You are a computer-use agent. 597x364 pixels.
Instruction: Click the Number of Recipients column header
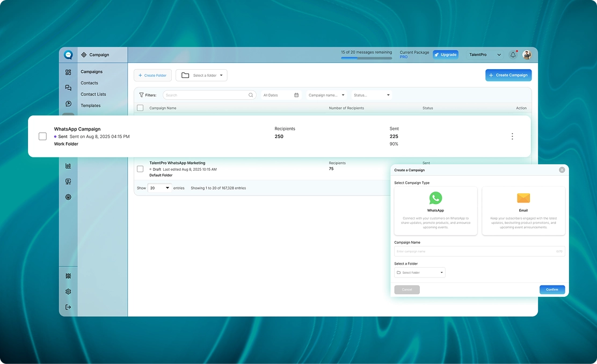point(346,108)
